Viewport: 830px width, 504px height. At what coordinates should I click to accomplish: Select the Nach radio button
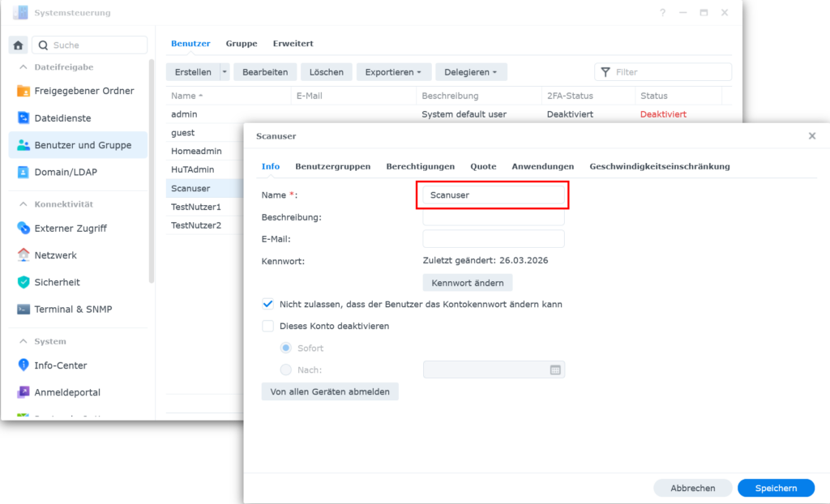tap(286, 369)
